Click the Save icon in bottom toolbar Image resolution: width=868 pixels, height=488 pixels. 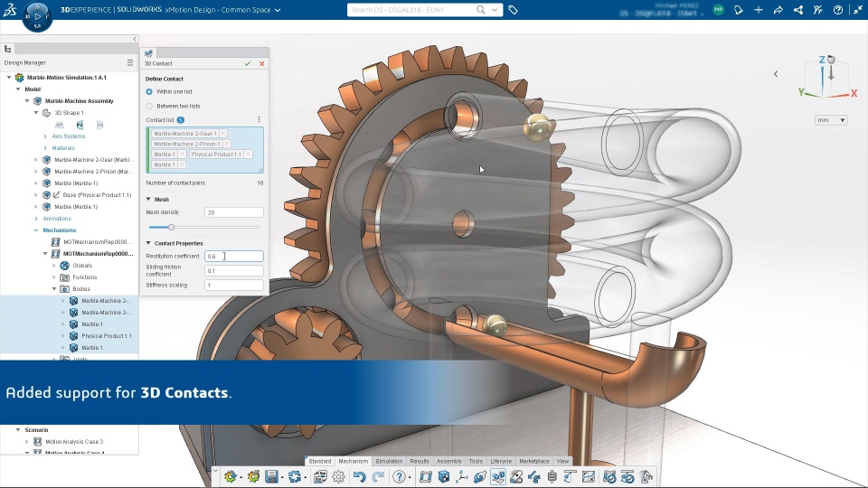pos(271,476)
